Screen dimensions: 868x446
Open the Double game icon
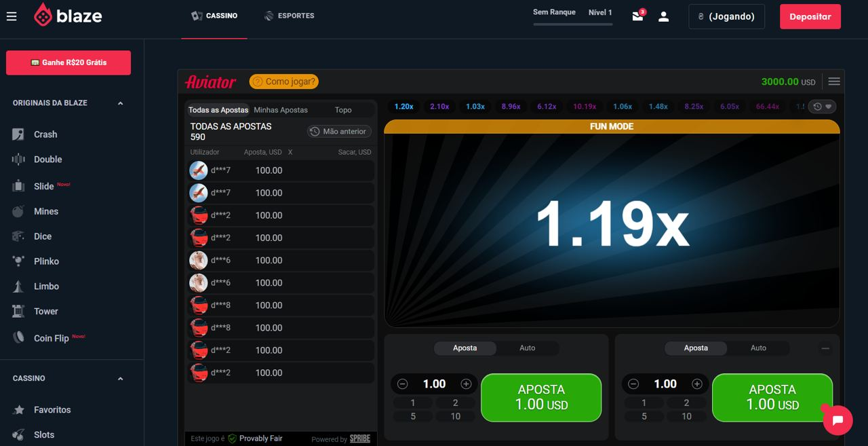coord(19,160)
